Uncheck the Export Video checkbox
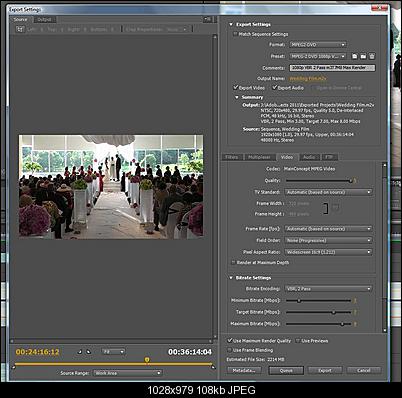Viewport: 402px width, 398px height. pyautogui.click(x=236, y=88)
